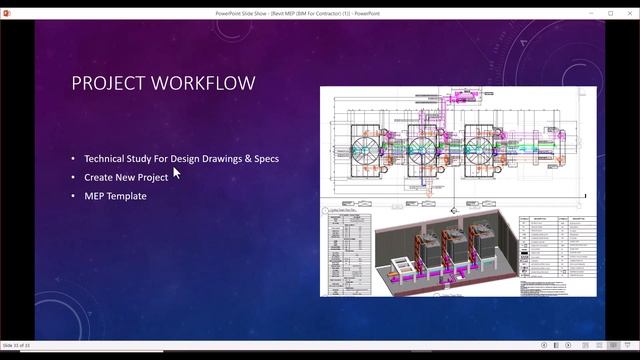Go to the next slide using the status bar arrow

[x=568, y=345]
